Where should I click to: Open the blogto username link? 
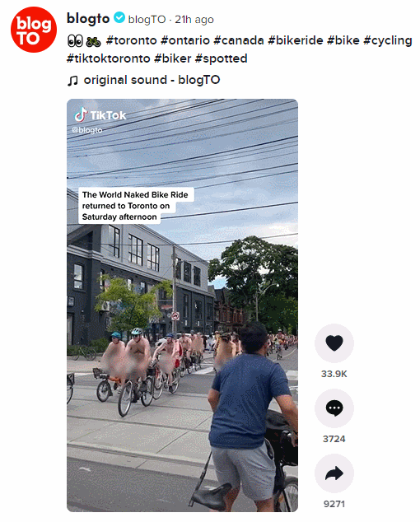pyautogui.click(x=88, y=18)
